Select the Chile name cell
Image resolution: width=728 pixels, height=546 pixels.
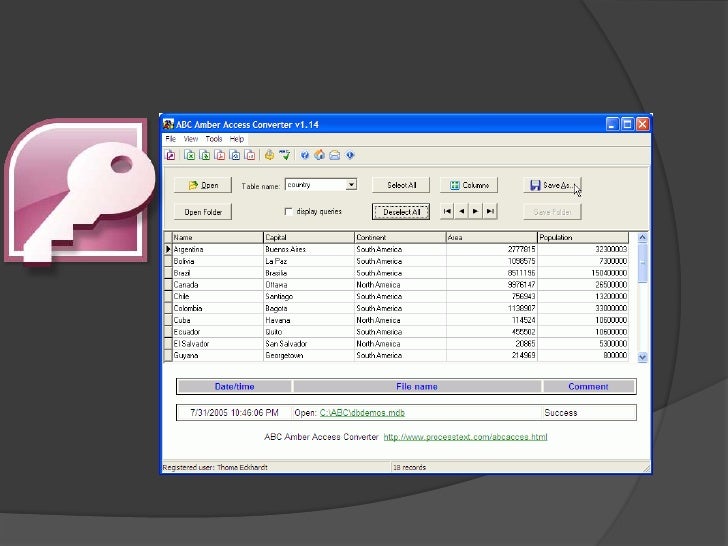tap(218, 296)
